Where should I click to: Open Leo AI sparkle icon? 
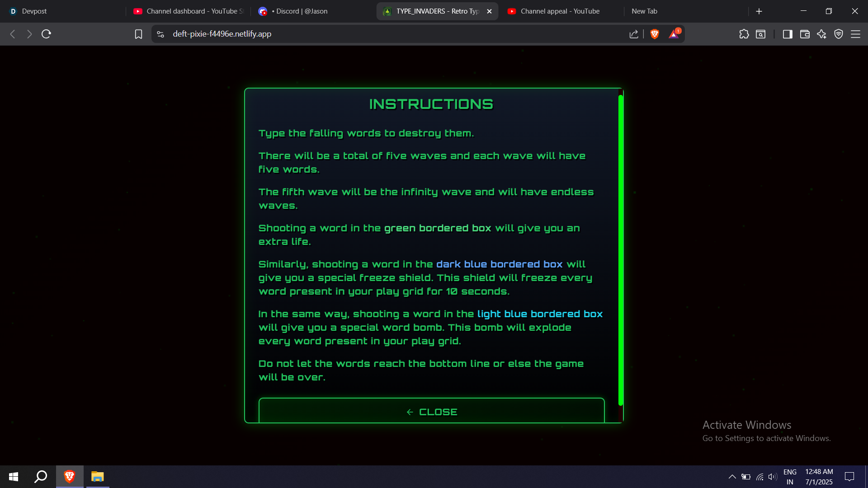821,34
